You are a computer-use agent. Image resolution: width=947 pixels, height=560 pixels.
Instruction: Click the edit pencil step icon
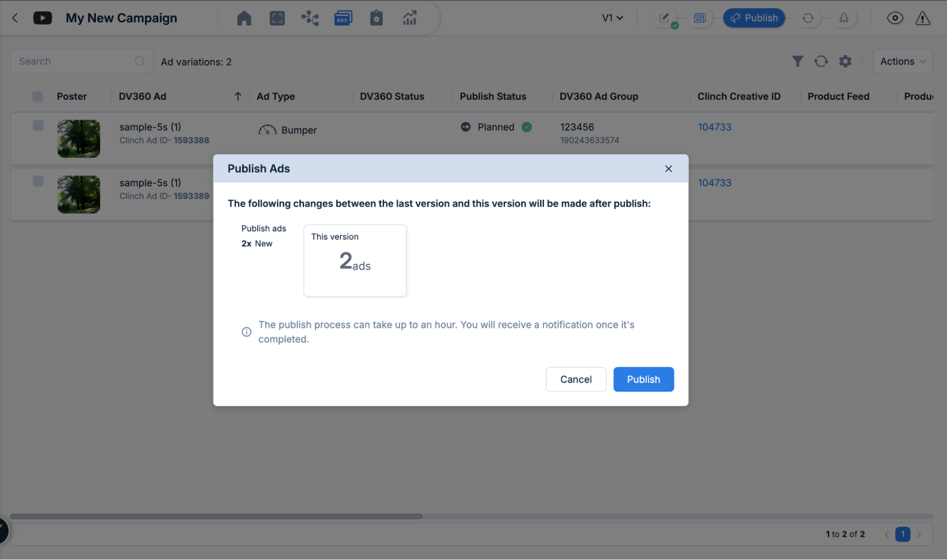664,18
